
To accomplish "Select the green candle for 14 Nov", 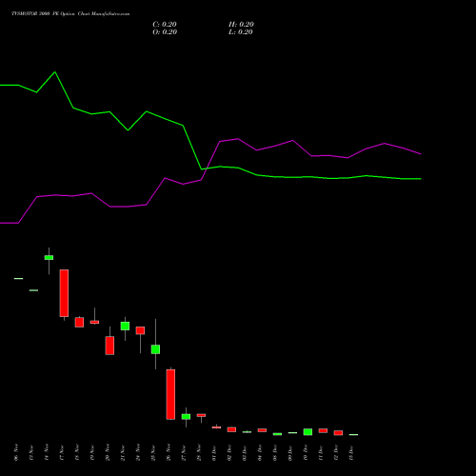I will (x=49, y=257).
